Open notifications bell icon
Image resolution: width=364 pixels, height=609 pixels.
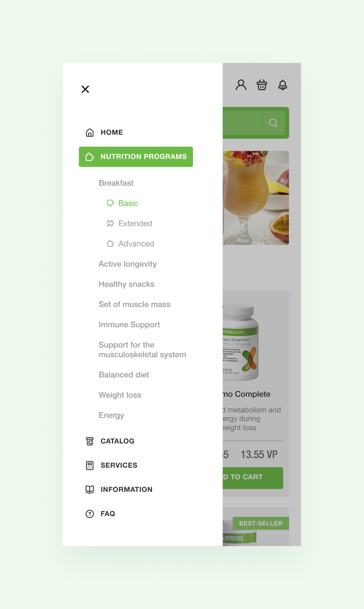coord(283,85)
